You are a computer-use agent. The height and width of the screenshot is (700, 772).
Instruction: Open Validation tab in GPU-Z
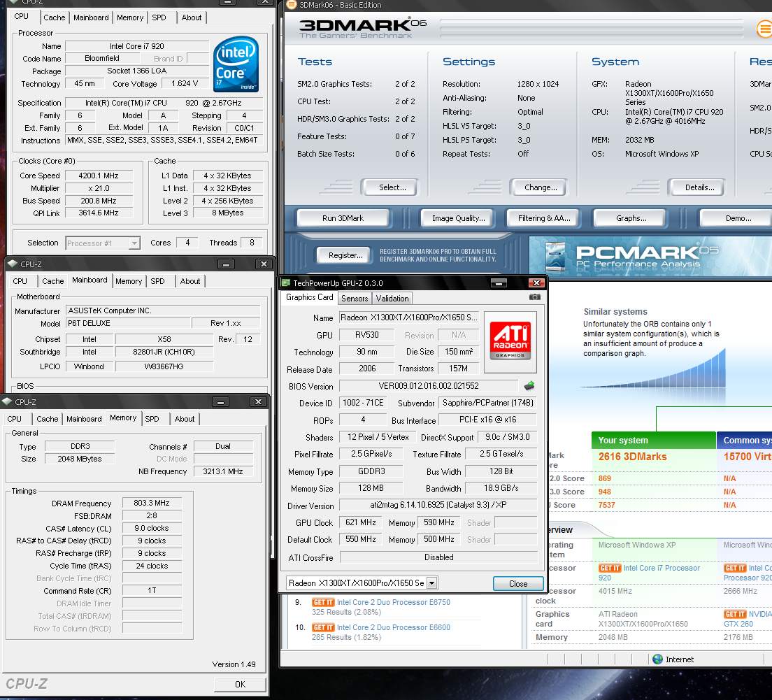pos(392,299)
